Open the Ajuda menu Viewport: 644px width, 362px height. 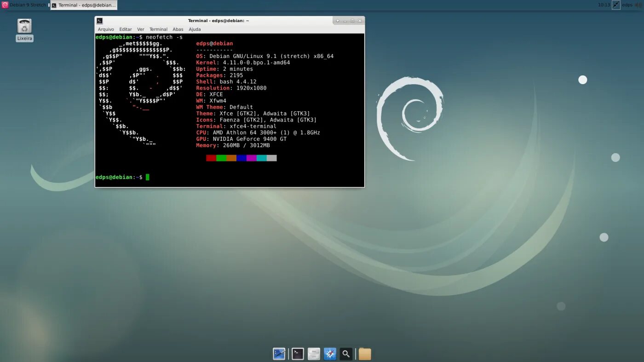pos(195,29)
